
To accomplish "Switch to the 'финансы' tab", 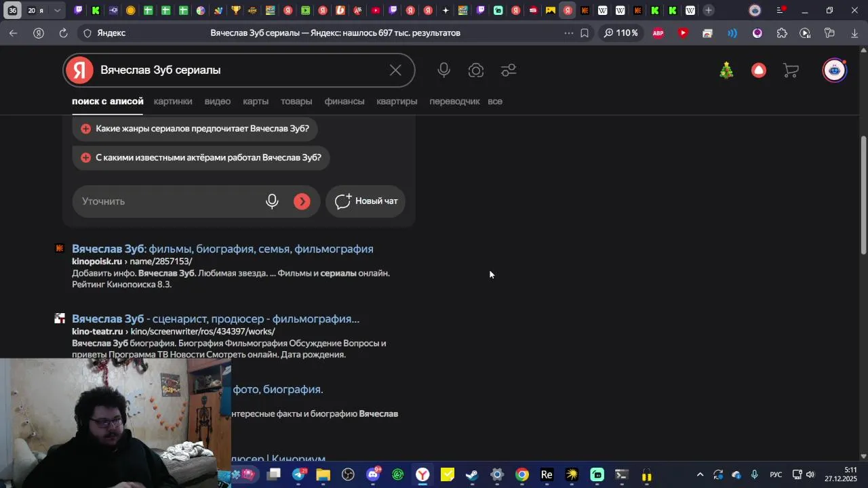I will tap(344, 101).
